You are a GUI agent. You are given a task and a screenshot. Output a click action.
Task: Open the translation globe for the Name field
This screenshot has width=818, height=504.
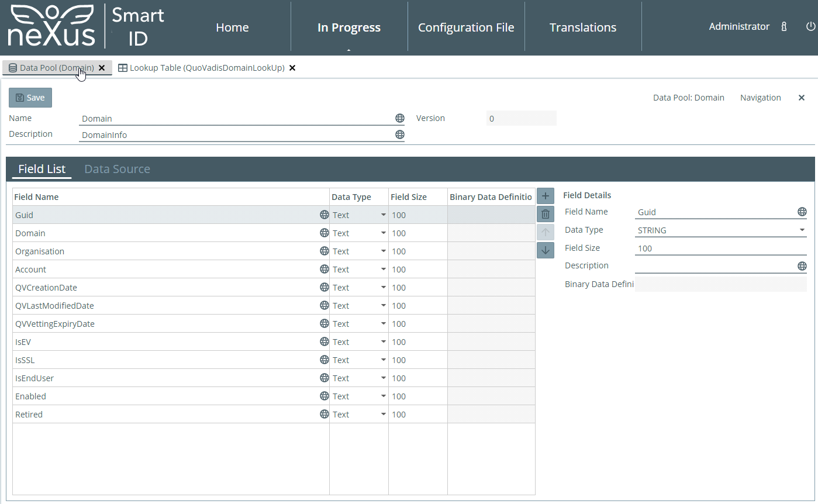coord(400,118)
